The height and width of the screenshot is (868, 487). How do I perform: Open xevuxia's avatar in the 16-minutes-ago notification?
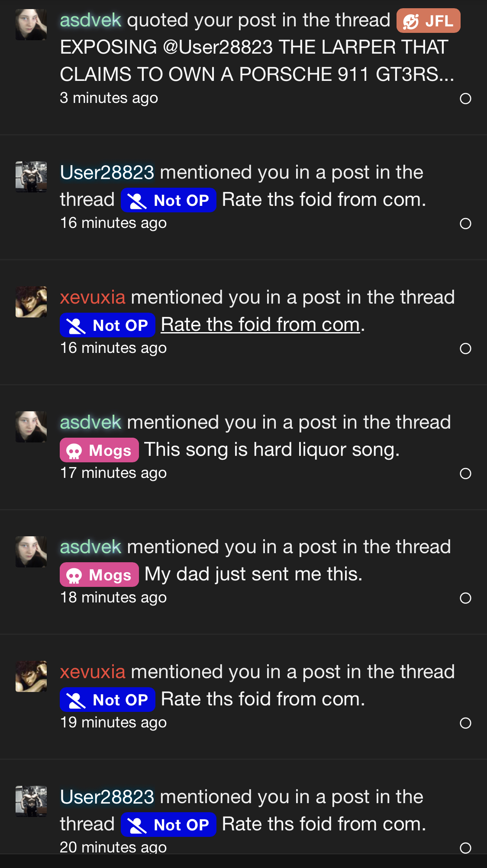tap(31, 302)
